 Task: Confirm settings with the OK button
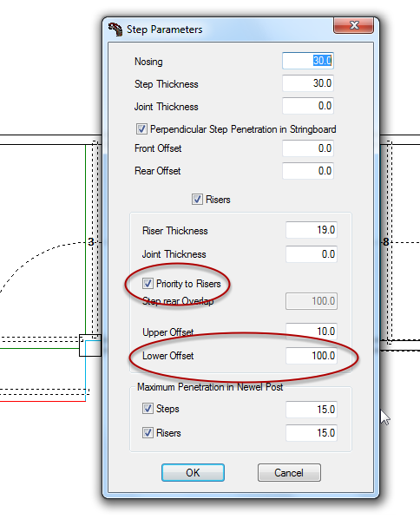(193, 472)
